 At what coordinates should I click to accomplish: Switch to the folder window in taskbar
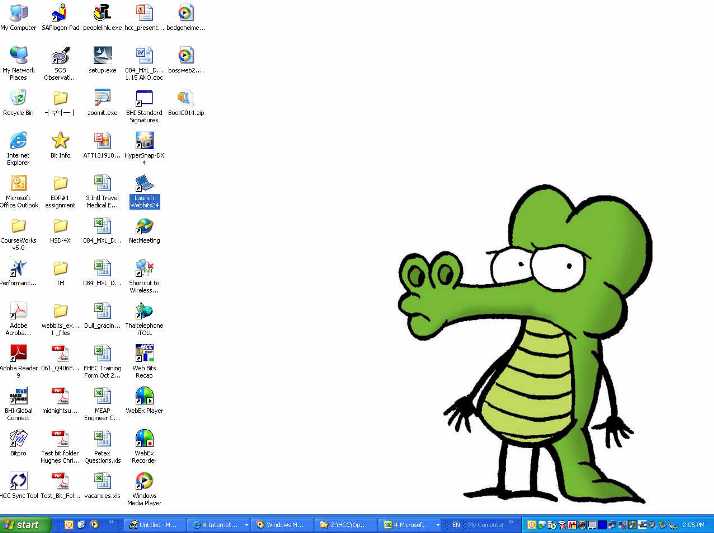344,525
